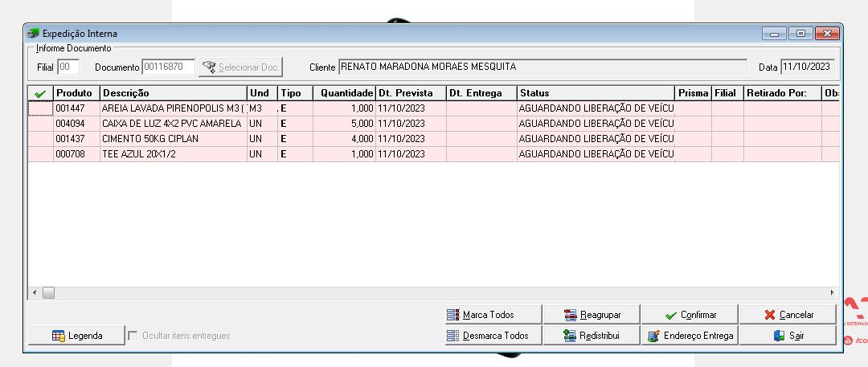Image resolution: width=868 pixels, height=367 pixels.
Task: Click the Status column header
Action: pyautogui.click(x=596, y=93)
